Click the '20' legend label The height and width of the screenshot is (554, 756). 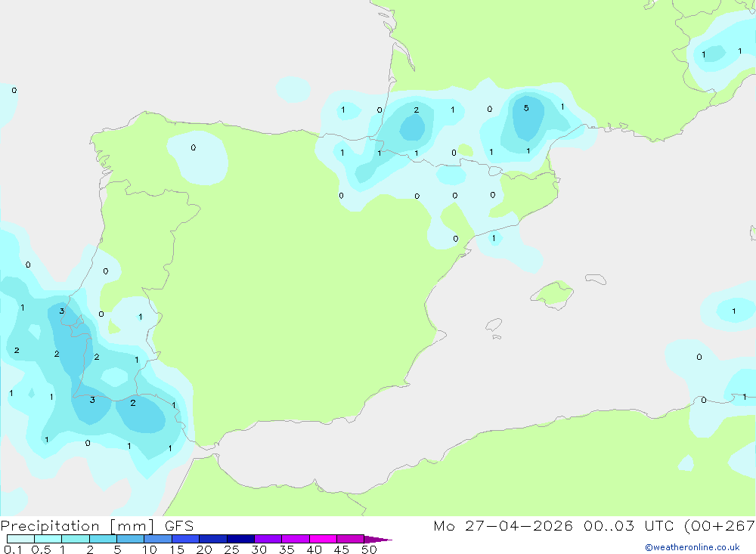coord(204,549)
